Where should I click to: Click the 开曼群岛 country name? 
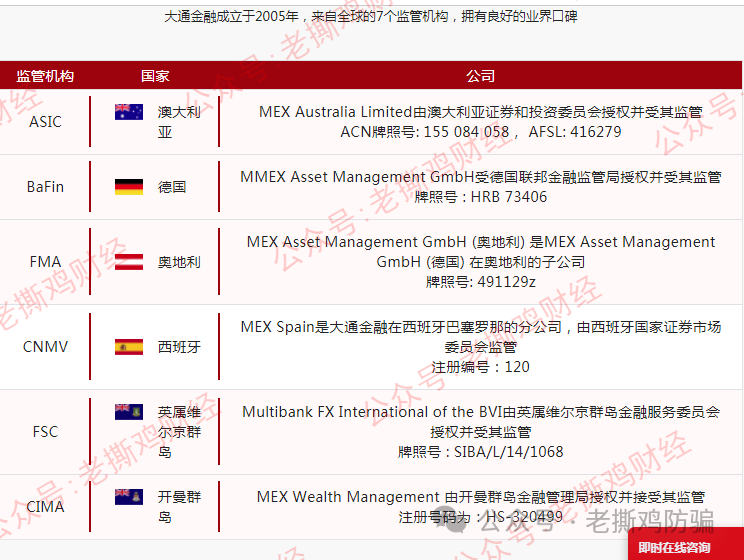[x=179, y=506]
